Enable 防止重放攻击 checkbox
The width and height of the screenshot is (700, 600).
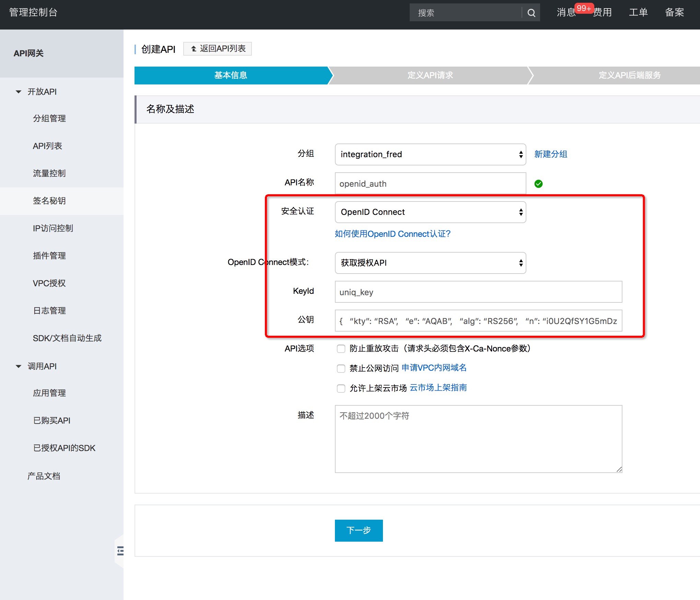tap(341, 349)
